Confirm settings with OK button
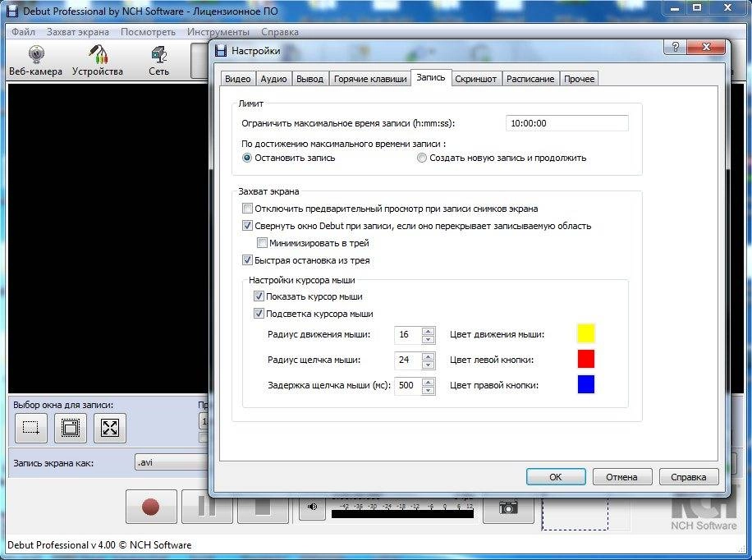752x560 pixels. [x=556, y=477]
